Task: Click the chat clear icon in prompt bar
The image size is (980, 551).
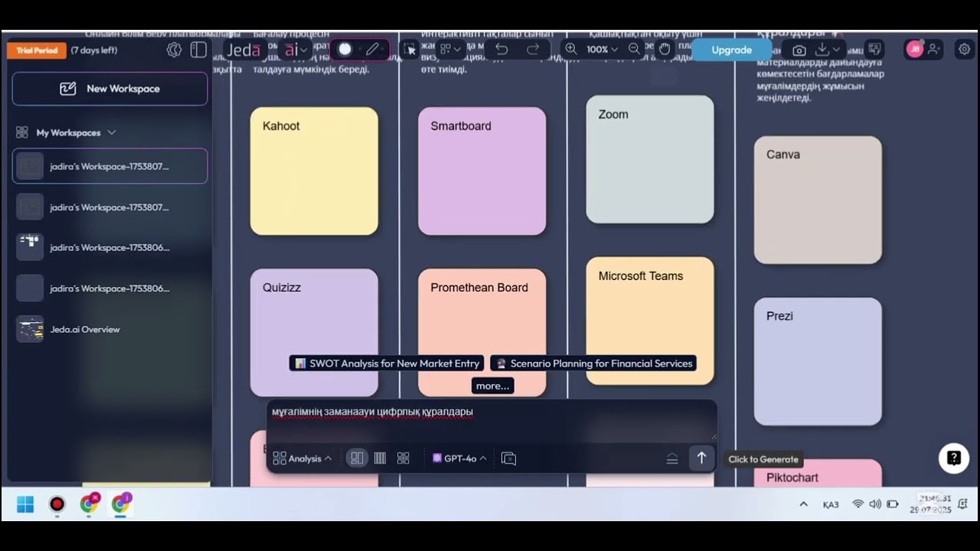Action: (x=508, y=458)
